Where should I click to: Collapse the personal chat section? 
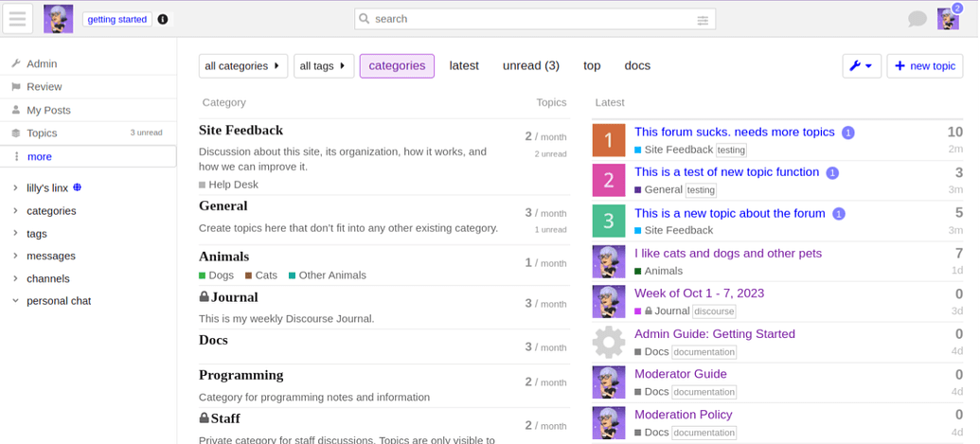pos(15,301)
